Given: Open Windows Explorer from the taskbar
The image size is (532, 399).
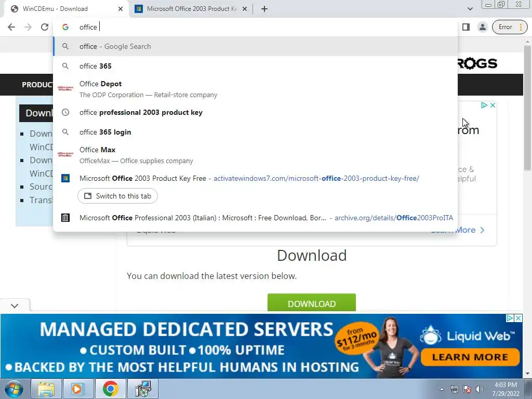Looking at the screenshot, I should tap(46, 389).
